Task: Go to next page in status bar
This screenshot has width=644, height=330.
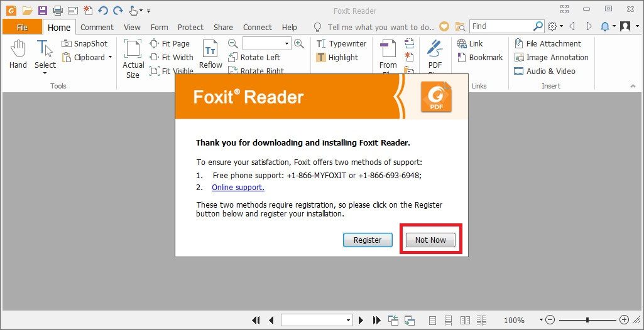Action: pyautogui.click(x=361, y=320)
